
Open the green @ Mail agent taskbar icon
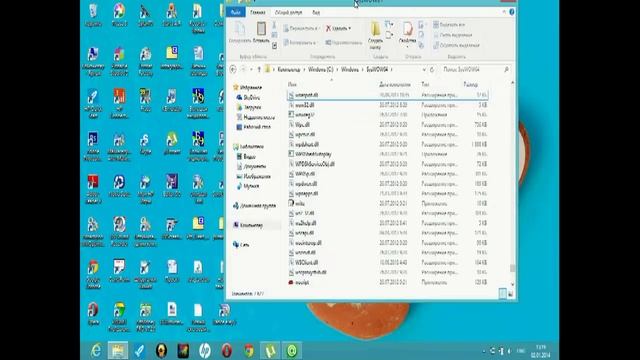tap(292, 350)
